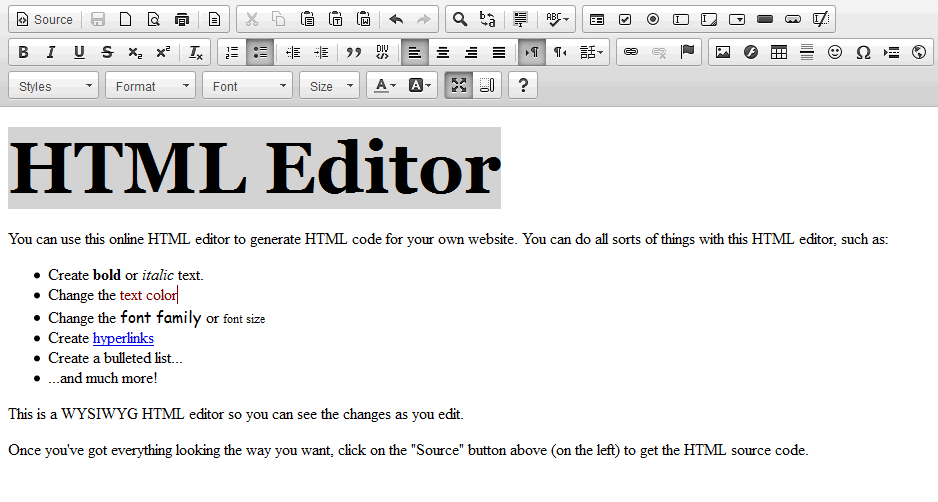Toggle the bulleted list button
The width and height of the screenshot is (938, 502).
point(260,53)
